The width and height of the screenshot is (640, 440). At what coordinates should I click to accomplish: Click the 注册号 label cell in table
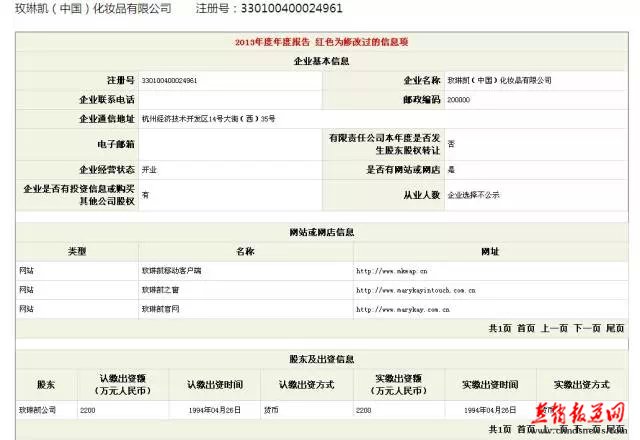[x=78, y=80]
